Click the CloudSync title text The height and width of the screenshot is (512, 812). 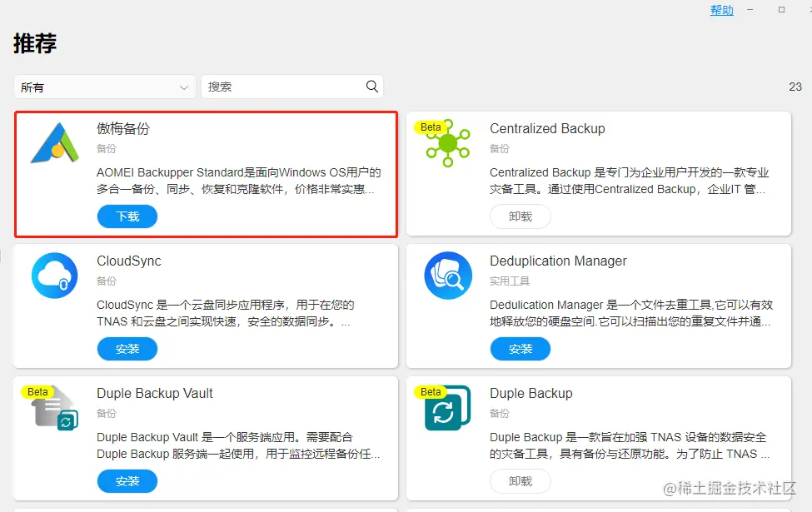click(129, 261)
